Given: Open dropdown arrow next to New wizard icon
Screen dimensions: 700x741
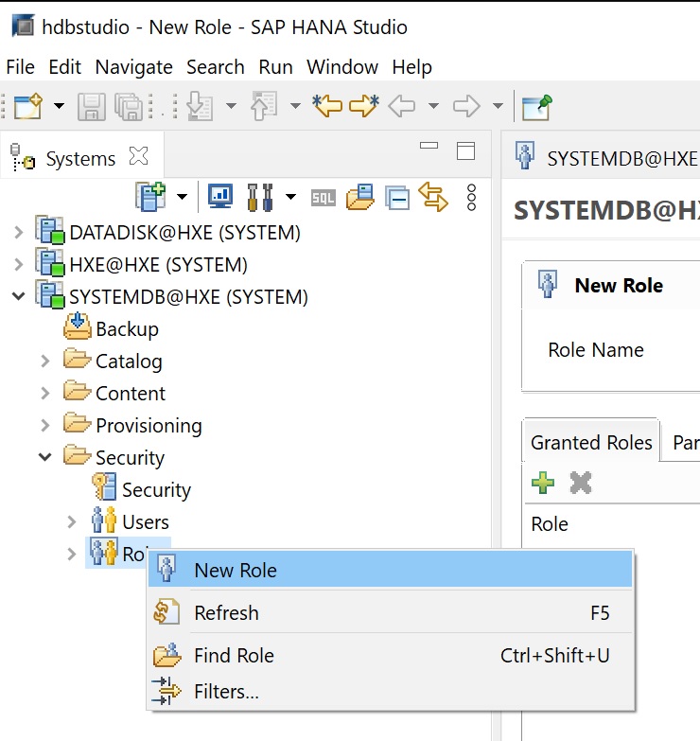Looking at the screenshot, I should click(x=59, y=106).
